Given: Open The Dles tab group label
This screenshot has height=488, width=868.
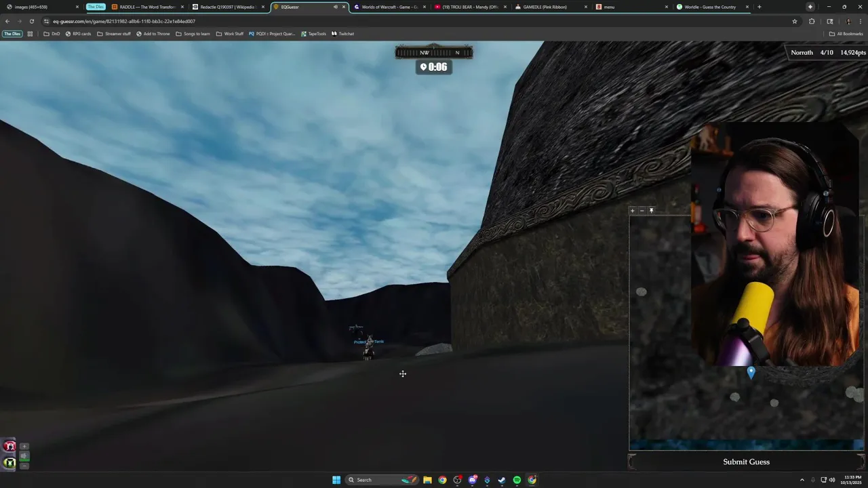Looking at the screenshot, I should click(96, 7).
